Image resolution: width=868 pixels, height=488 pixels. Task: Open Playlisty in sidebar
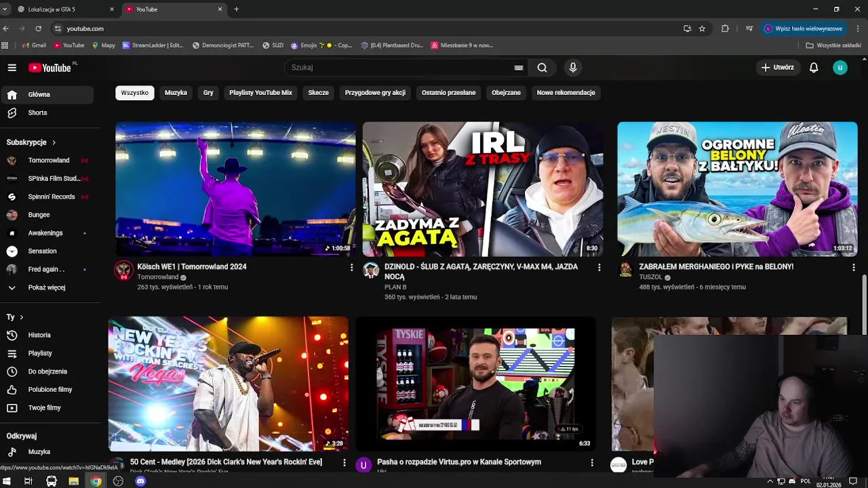(47, 353)
